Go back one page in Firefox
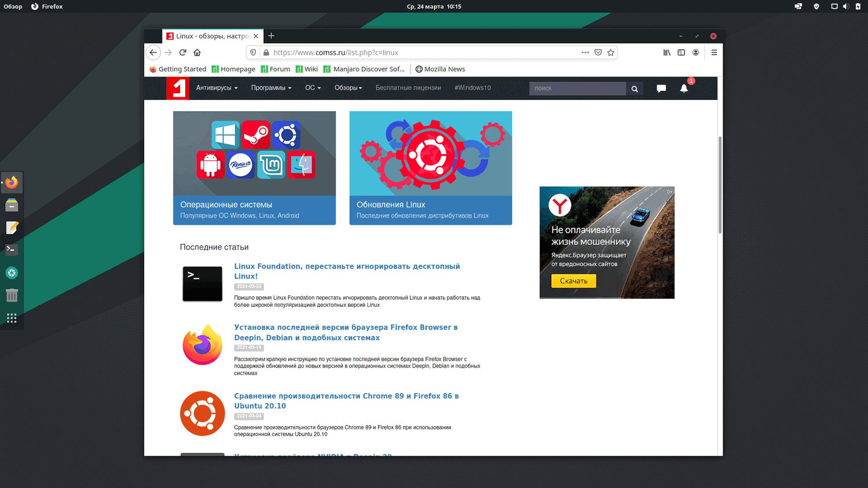The image size is (868, 488). pyautogui.click(x=153, y=53)
